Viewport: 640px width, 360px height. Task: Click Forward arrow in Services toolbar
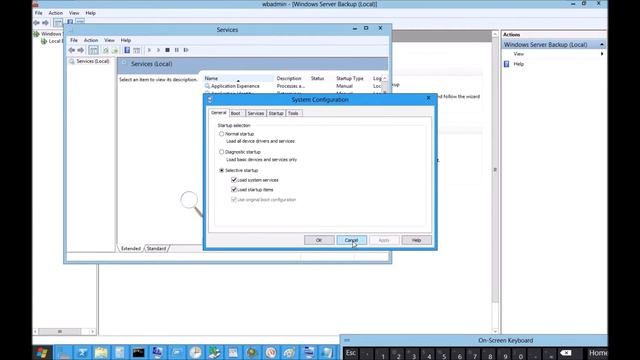[81, 50]
